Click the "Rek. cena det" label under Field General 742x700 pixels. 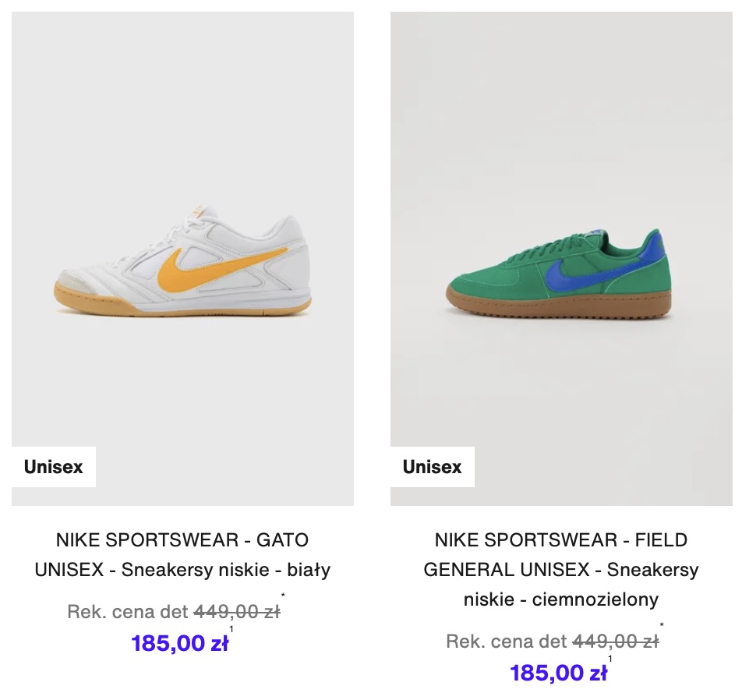click(x=507, y=642)
